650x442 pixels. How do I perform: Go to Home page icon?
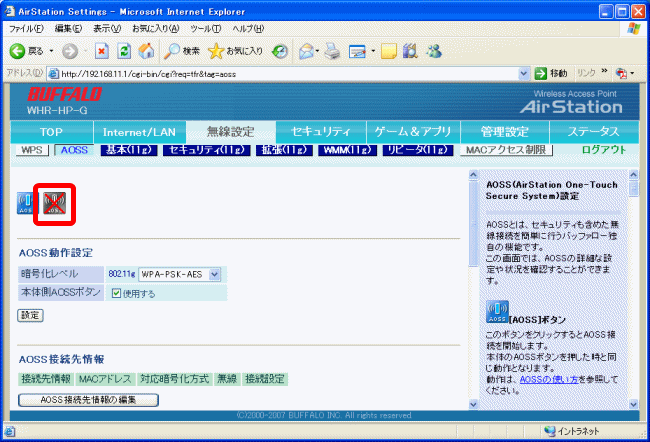(x=146, y=51)
